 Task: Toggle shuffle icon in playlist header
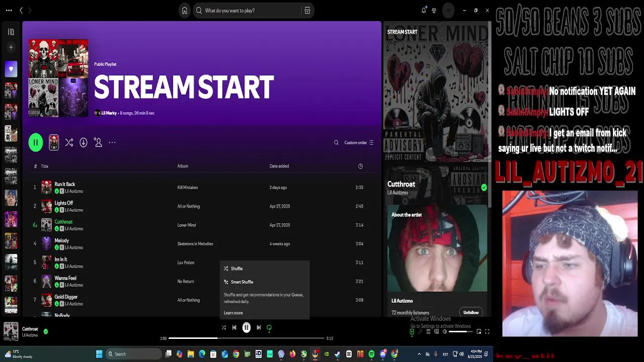(x=69, y=143)
